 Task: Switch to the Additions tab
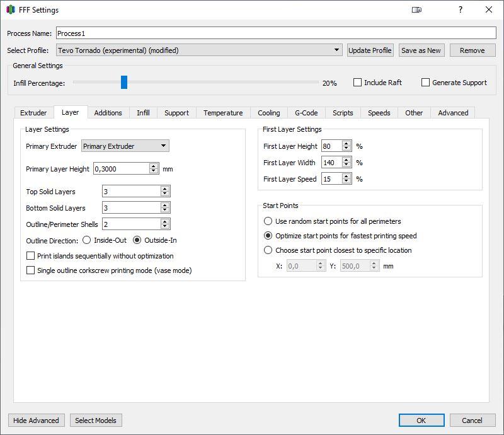(108, 113)
